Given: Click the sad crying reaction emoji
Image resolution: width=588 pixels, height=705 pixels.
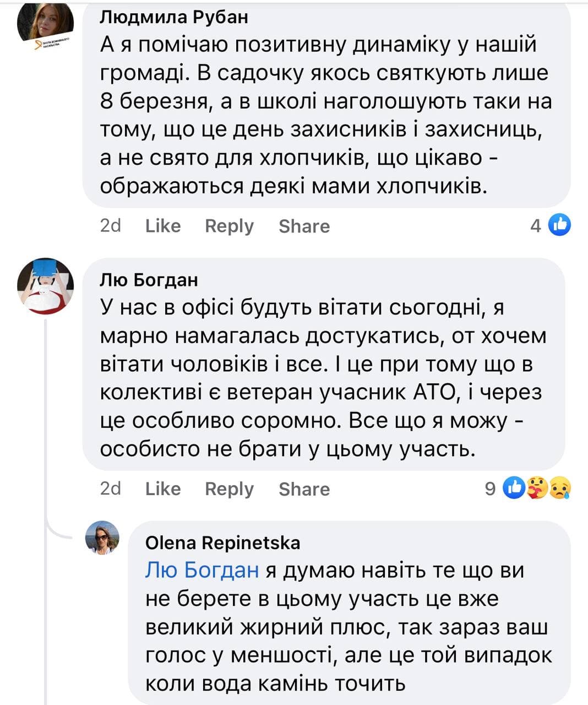Looking at the screenshot, I should coord(559,487).
